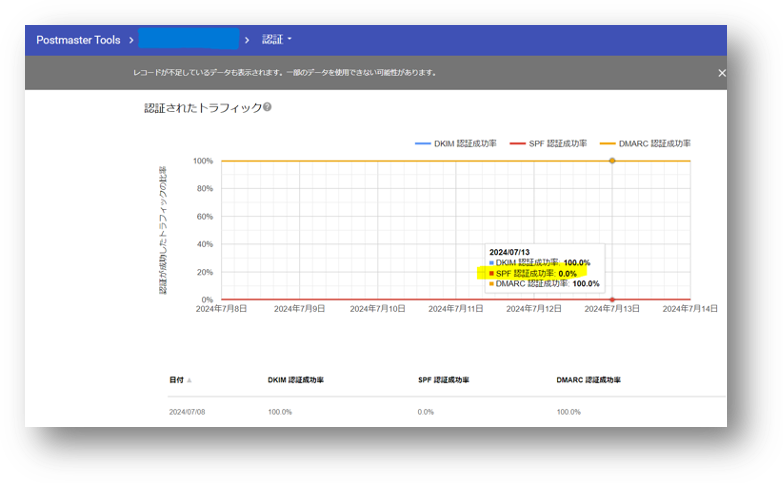Click DMARC 認証成功率 table column header
Screen dimensions: 783x483
click(588, 380)
